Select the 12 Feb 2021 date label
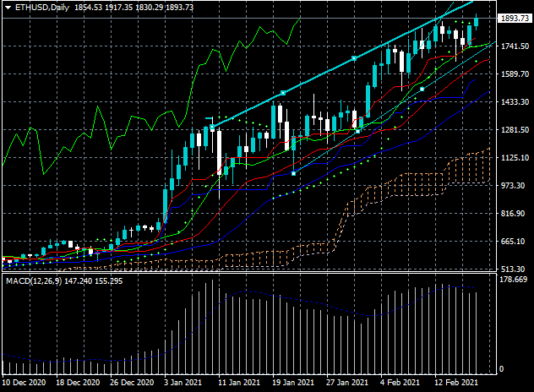This screenshot has height=392, width=534. (456, 383)
